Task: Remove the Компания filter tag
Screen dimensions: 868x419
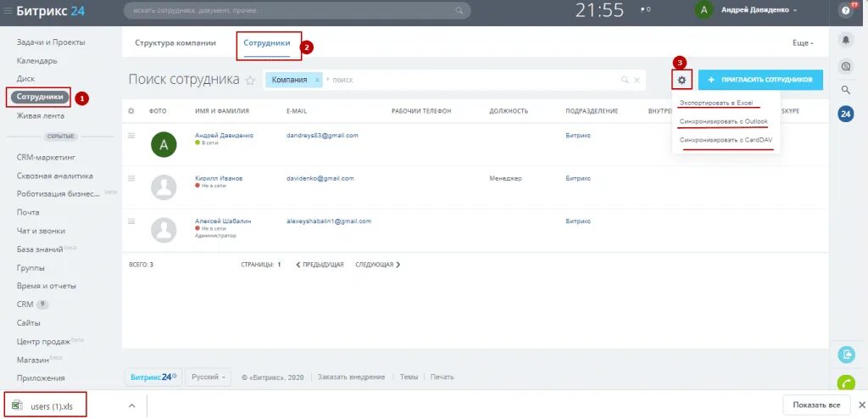Action: [317, 80]
